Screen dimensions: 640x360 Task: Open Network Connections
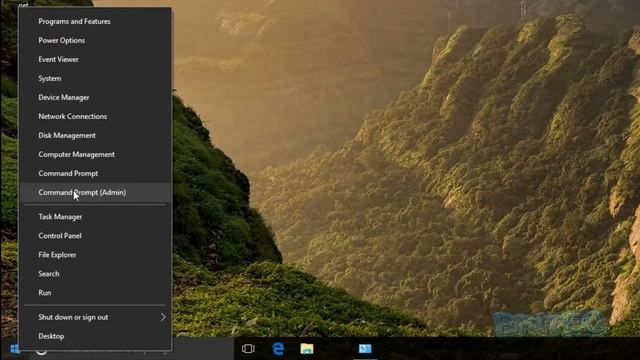tap(95, 116)
